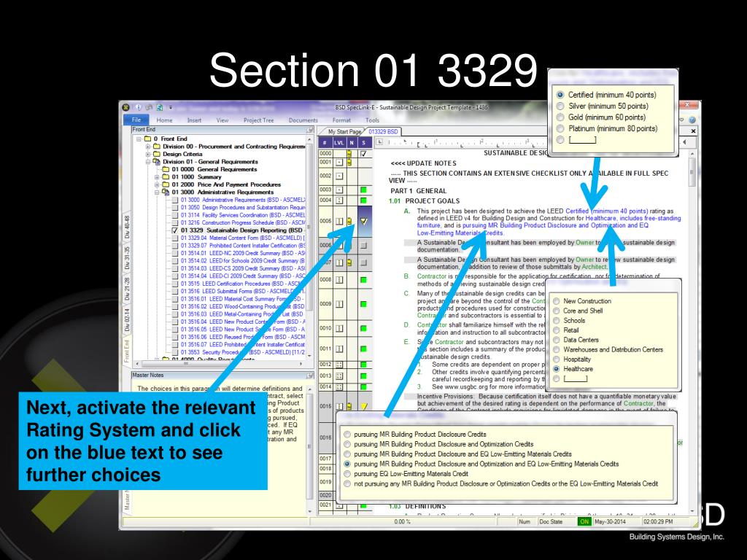Click the pin icon on Master Notes panel header
Image resolution: width=747 pixels, height=560 pixels.
310,376
